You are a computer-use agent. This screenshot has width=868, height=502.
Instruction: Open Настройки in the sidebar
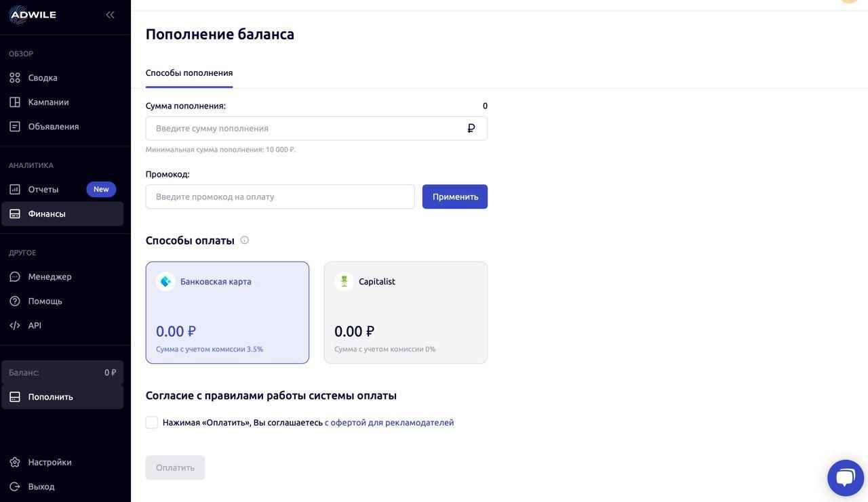click(x=62, y=463)
